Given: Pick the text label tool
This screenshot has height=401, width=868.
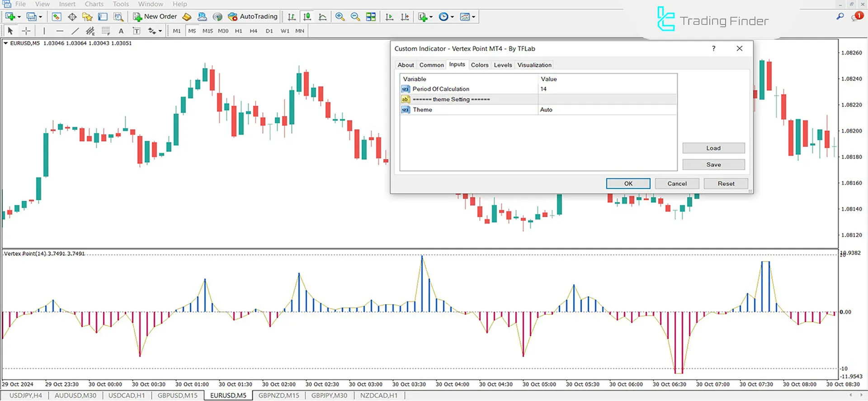Looking at the screenshot, I should [x=121, y=31].
